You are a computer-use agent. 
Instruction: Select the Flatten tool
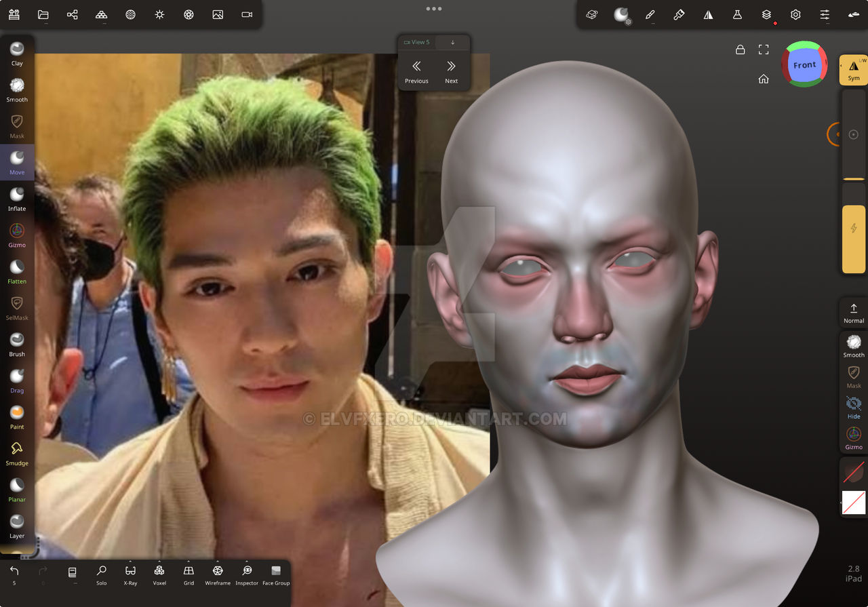pyautogui.click(x=17, y=271)
